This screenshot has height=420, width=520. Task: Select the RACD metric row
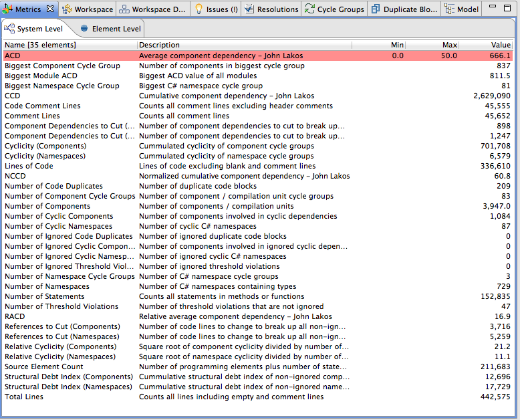click(258, 316)
